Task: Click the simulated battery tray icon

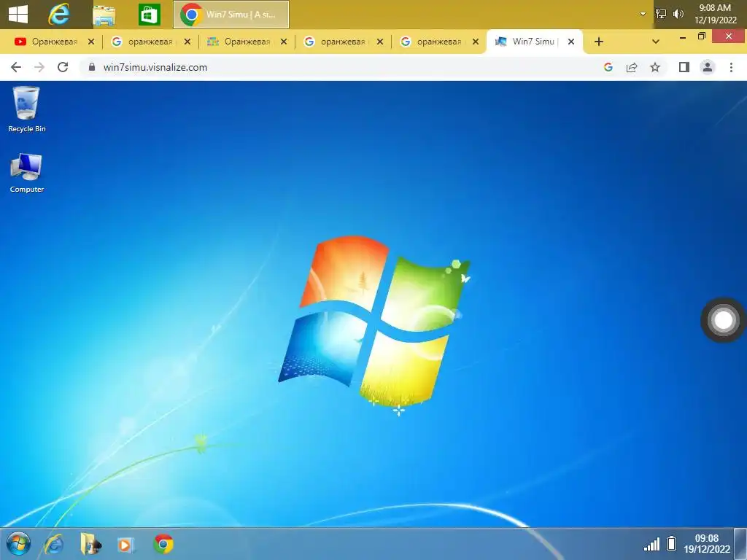Action: pyautogui.click(x=672, y=543)
